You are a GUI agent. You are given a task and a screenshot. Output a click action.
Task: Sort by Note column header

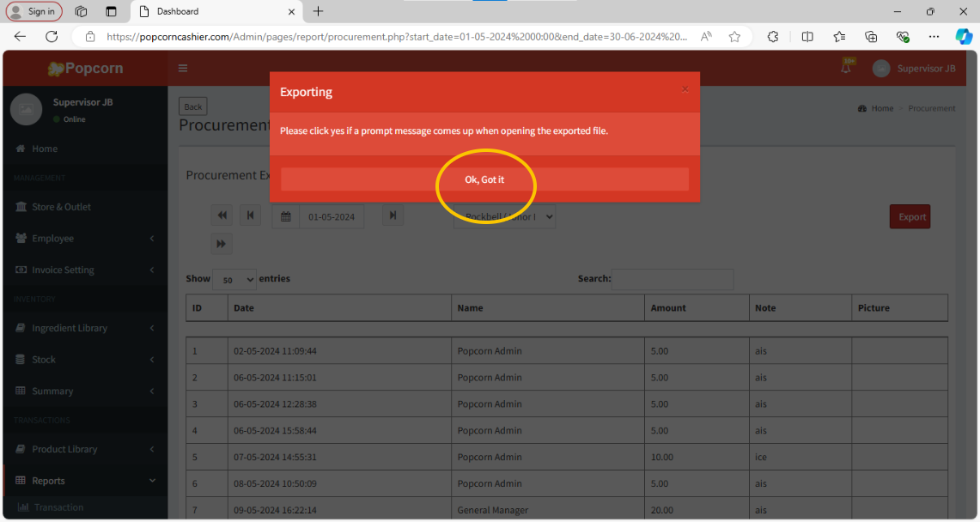pos(800,308)
